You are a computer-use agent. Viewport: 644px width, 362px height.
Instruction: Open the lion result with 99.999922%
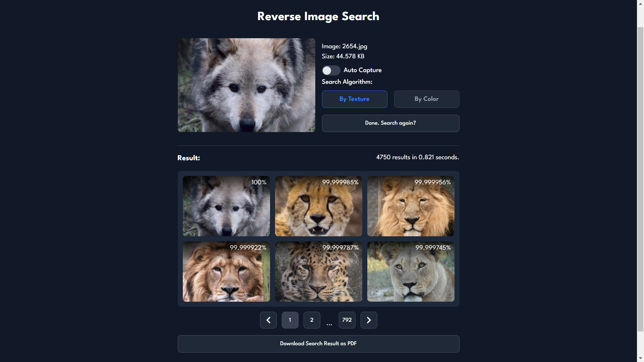coord(226,271)
